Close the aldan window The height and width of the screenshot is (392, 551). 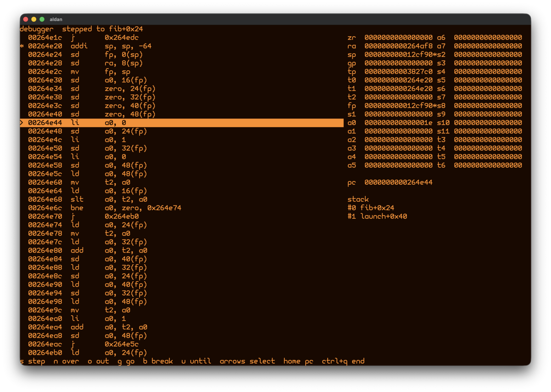tap(26, 19)
